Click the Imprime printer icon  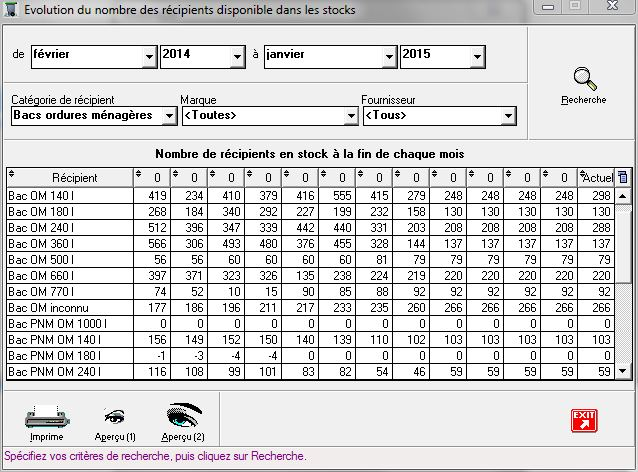click(x=46, y=416)
